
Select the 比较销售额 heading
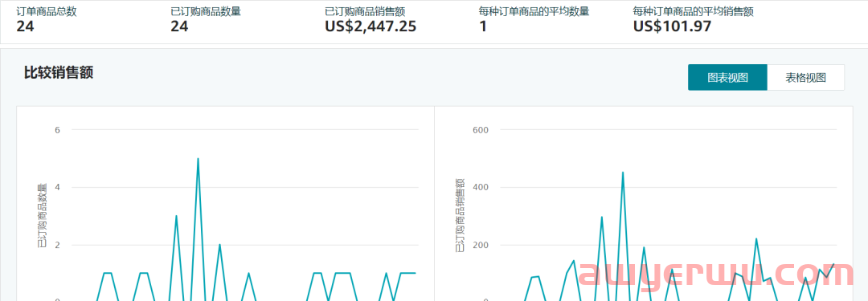coord(58,72)
